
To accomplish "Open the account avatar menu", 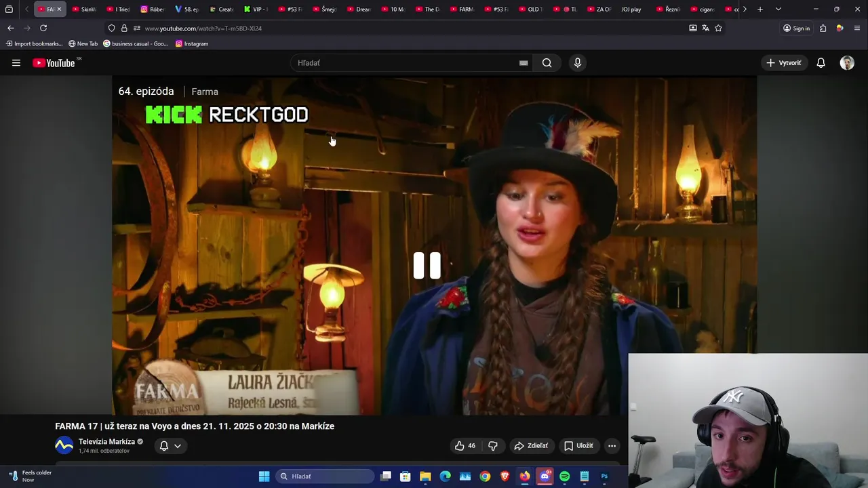I will pyautogui.click(x=847, y=63).
